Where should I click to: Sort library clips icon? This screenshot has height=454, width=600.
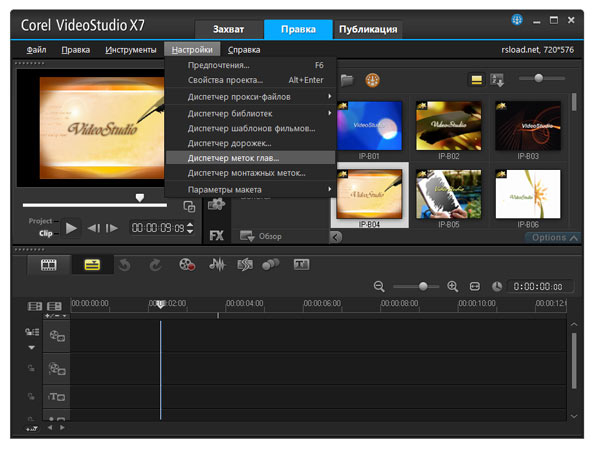(497, 80)
